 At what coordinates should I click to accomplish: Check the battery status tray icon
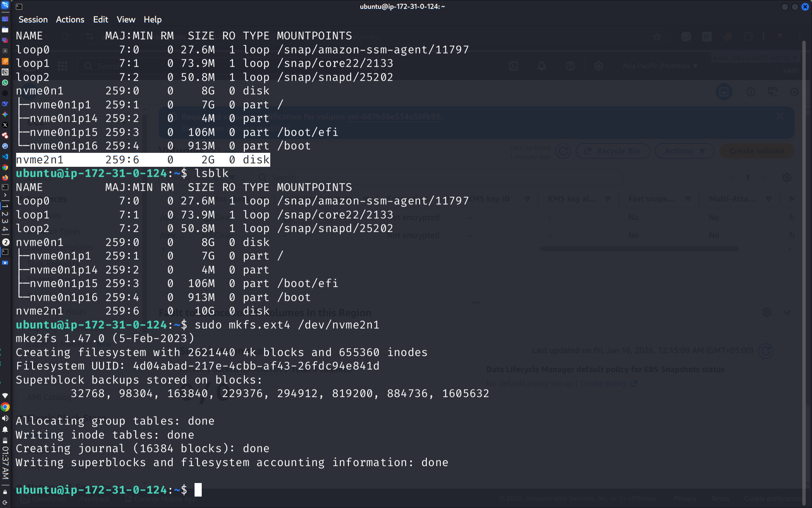(5, 440)
